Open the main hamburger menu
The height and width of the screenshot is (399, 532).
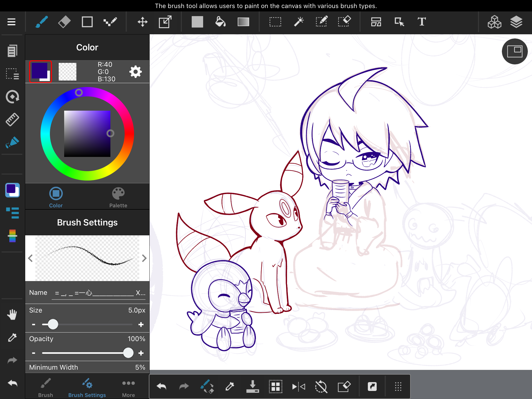pos(11,22)
